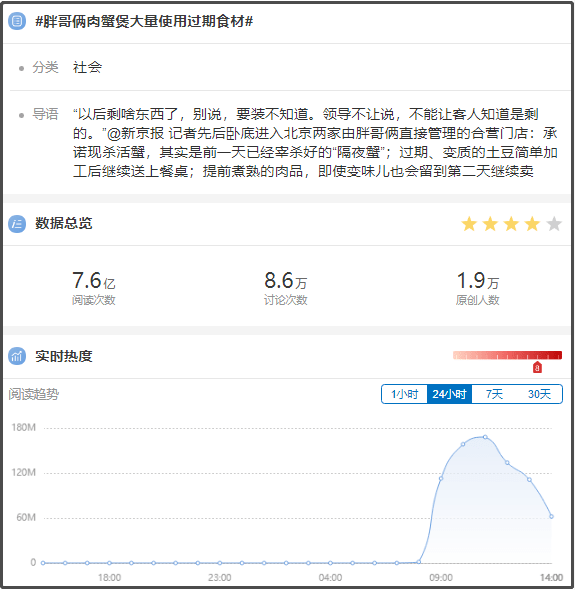Click the 8.6万 discussion count
This screenshot has width=575, height=590.
(286, 280)
